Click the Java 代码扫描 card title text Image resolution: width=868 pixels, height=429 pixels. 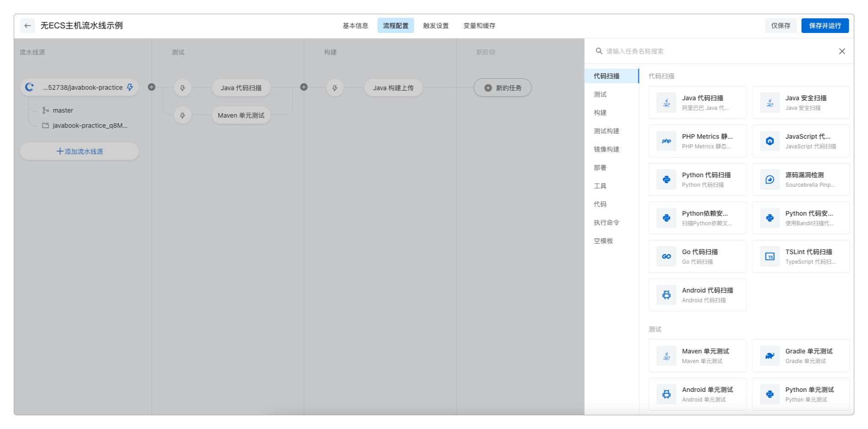point(702,98)
